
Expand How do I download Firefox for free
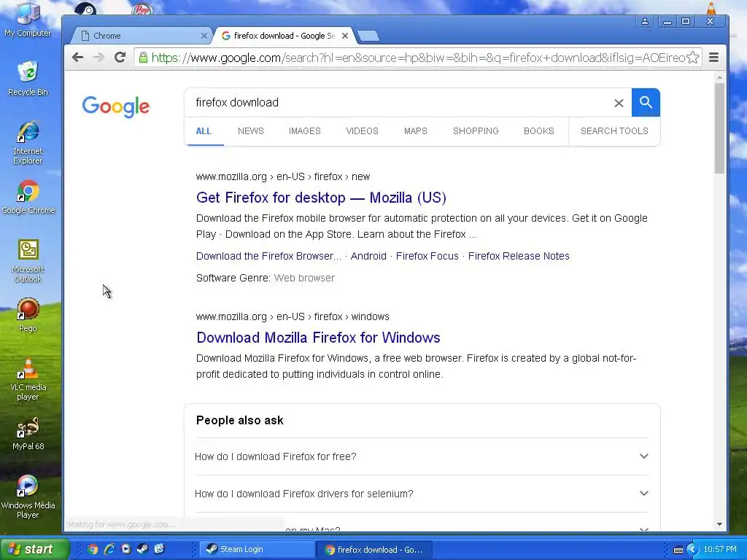pos(422,456)
